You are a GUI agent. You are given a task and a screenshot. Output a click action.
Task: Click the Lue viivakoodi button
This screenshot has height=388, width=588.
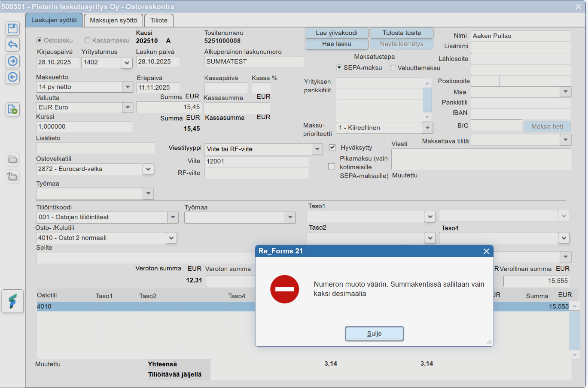point(337,33)
